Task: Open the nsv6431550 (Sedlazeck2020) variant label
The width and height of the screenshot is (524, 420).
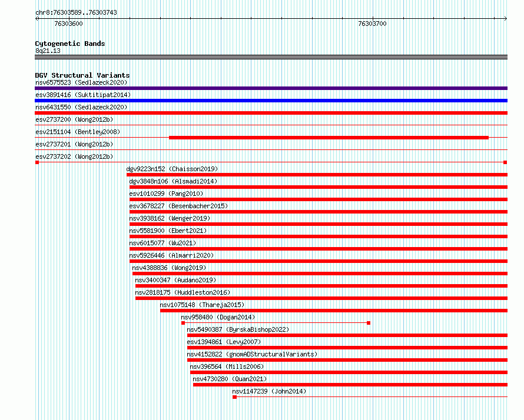Action: coord(81,107)
